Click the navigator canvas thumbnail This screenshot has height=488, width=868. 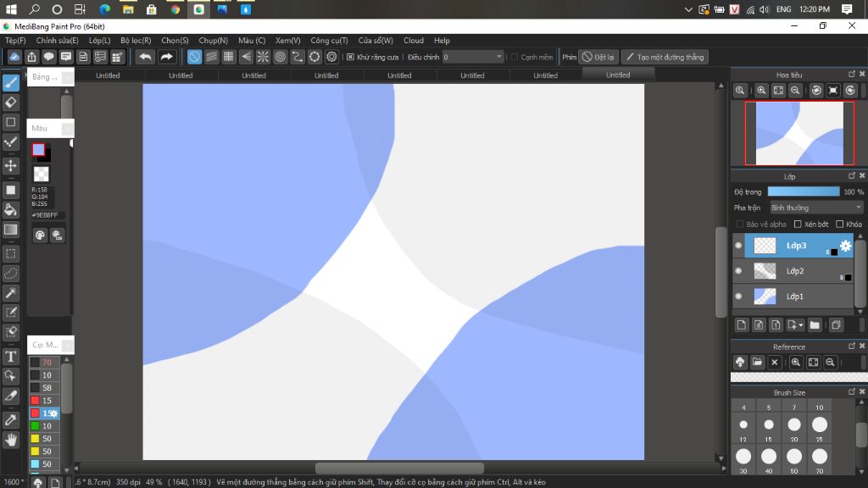[x=799, y=133]
